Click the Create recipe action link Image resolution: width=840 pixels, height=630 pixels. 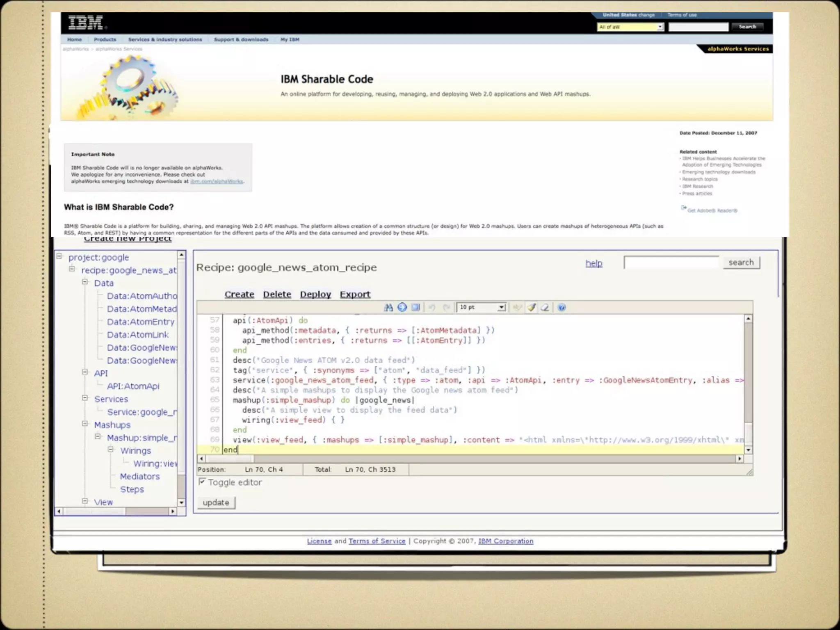pos(240,294)
